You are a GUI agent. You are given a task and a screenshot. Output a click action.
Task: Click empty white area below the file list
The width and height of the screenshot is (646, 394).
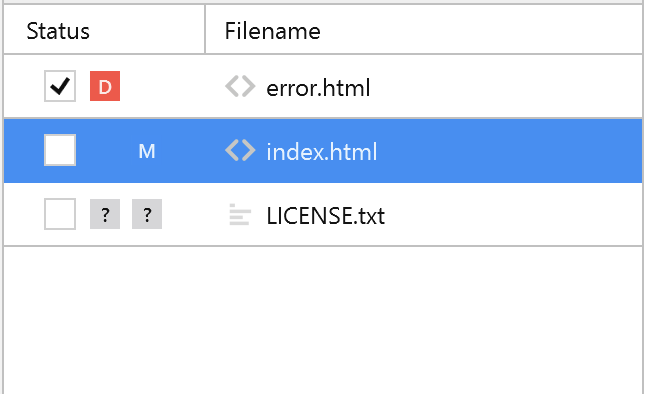[323, 320]
